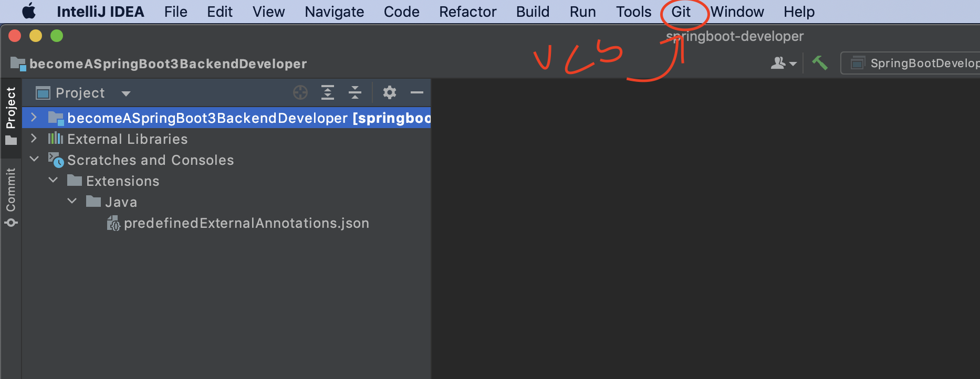Image resolution: width=980 pixels, height=379 pixels.
Task: Minimize the window with the yellow button
Action: [36, 36]
